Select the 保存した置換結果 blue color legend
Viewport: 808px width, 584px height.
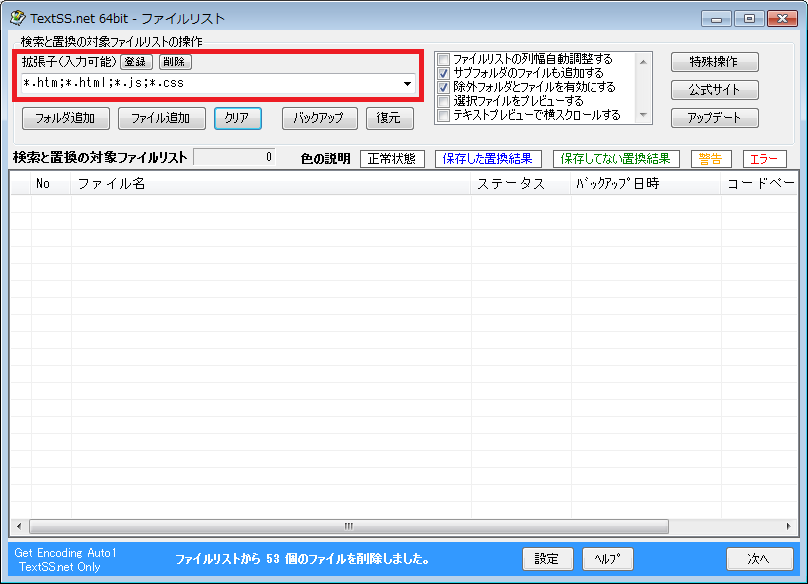point(488,159)
